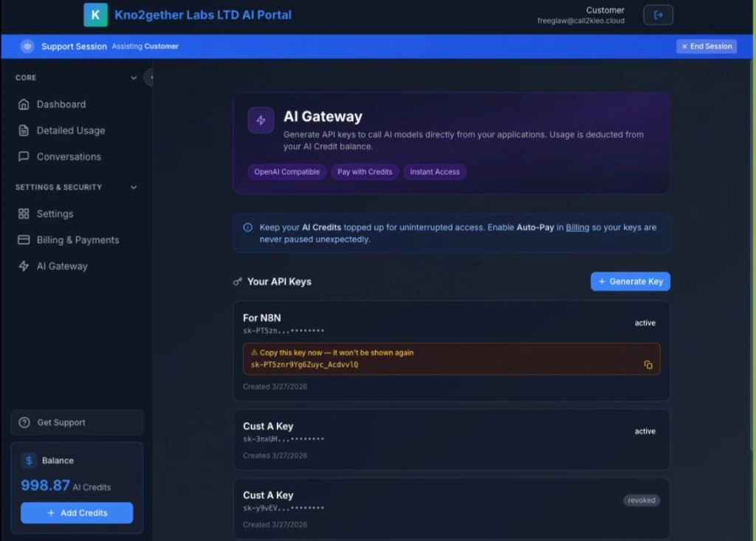Select the Dashboard icon in sidebar
The image size is (756, 541).
[24, 104]
